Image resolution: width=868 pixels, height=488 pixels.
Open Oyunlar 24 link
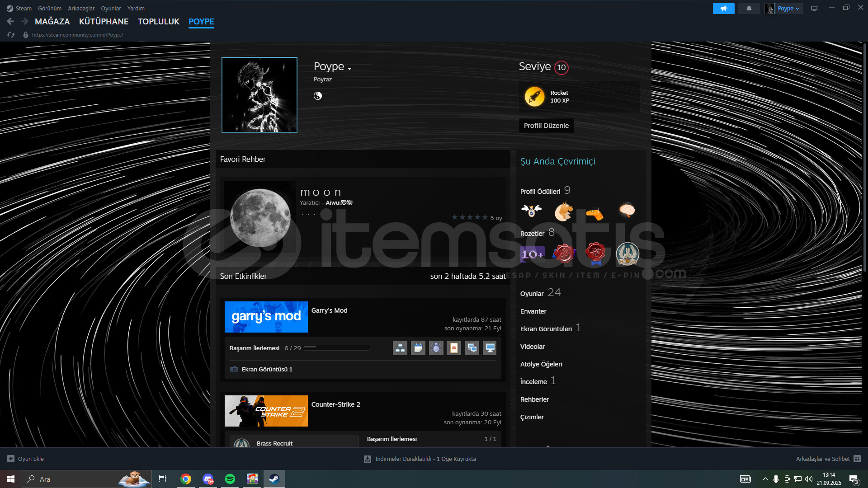click(x=540, y=293)
